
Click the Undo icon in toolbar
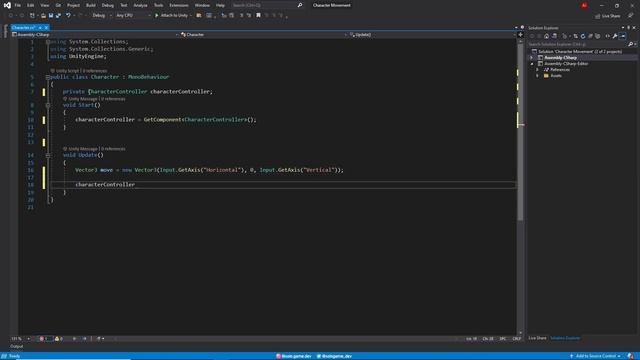pos(69,16)
